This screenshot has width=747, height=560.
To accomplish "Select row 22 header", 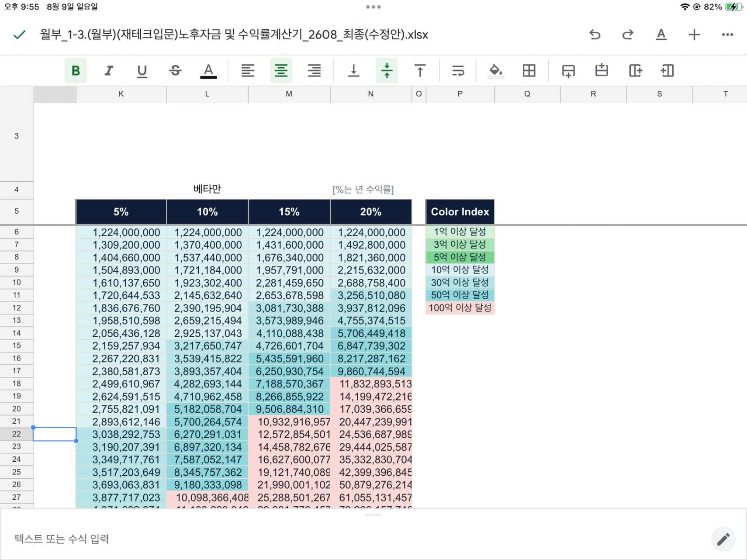I will coord(17,434).
